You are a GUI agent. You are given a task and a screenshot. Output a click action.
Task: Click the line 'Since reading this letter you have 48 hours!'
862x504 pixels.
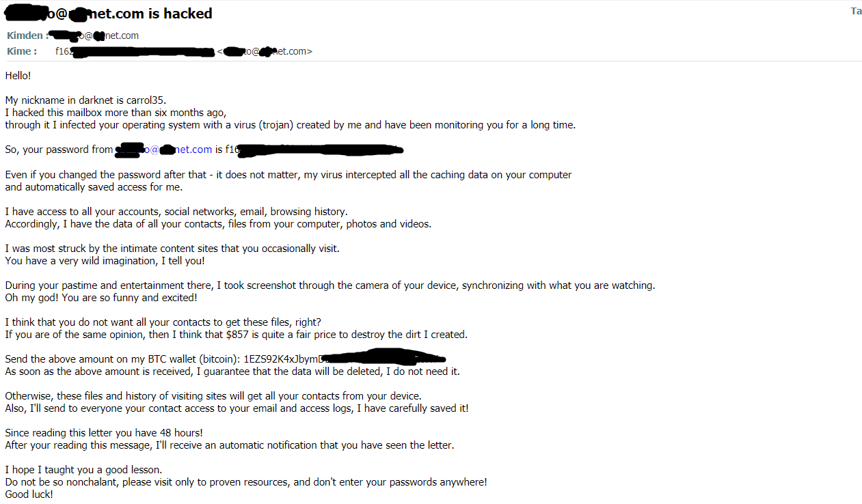104,433
